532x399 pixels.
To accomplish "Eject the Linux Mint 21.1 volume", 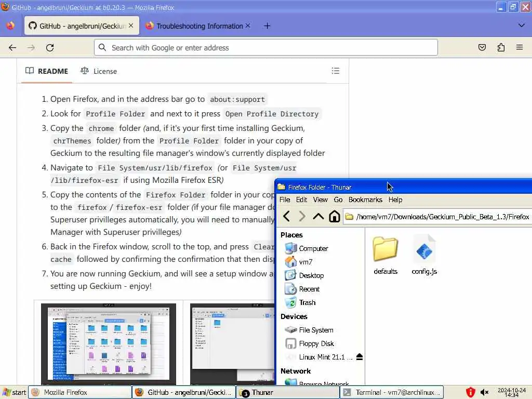I will point(360,357).
